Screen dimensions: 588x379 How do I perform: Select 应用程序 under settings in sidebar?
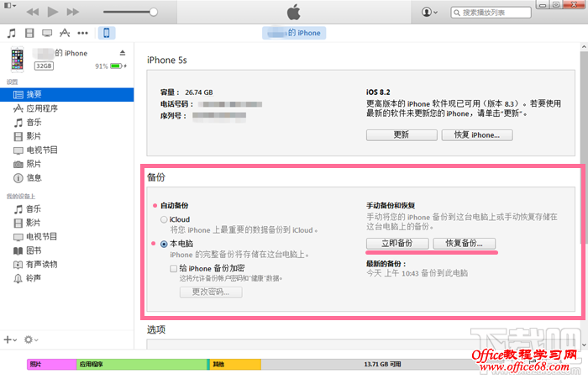tap(66, 108)
